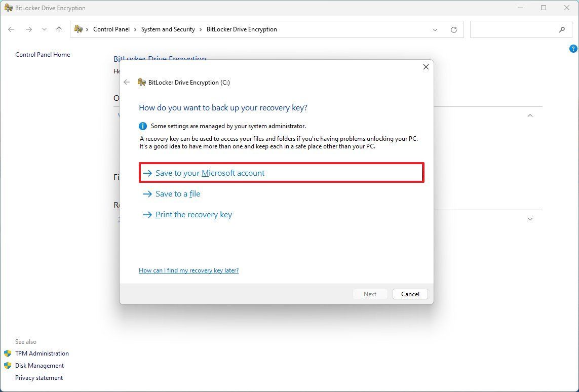Open How can I find my recovery key later
This screenshot has width=579, height=392.
188,270
